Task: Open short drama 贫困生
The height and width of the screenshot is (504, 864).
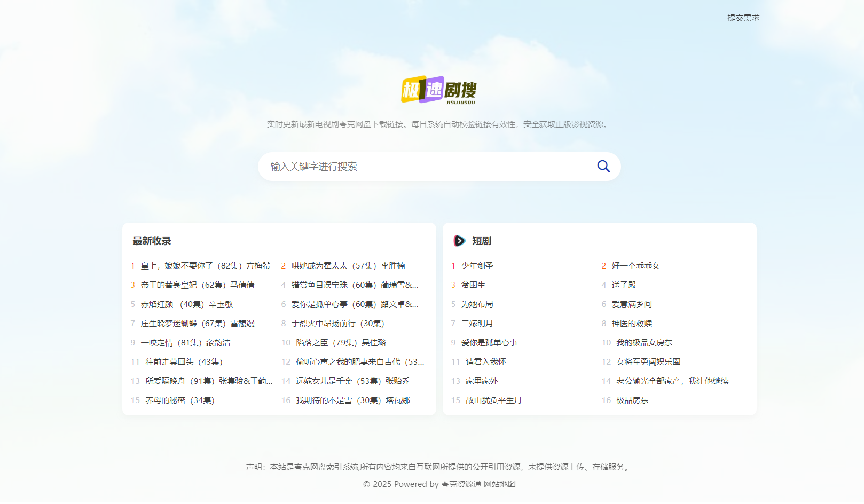Action: click(x=474, y=285)
